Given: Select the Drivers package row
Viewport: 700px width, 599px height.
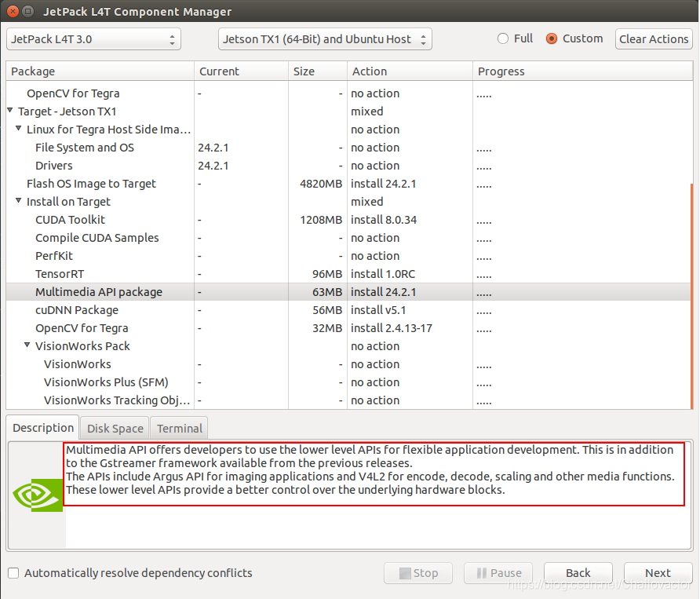Looking at the screenshot, I should coord(348,166).
